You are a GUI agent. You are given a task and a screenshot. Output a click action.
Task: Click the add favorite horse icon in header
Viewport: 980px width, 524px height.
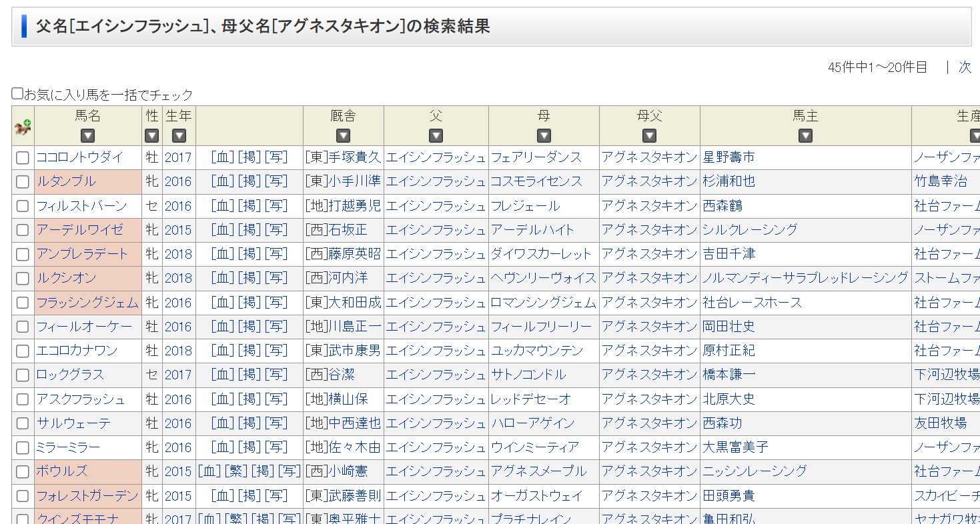(23, 127)
